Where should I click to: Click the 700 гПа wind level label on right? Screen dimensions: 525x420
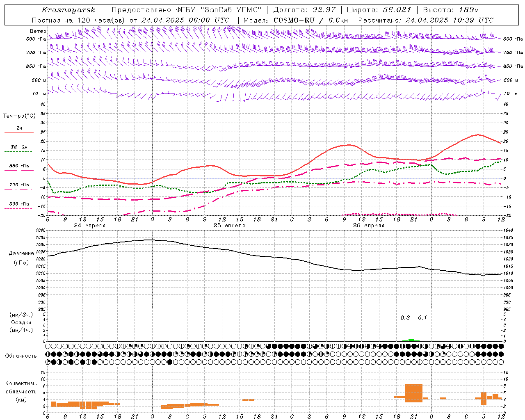(513, 52)
